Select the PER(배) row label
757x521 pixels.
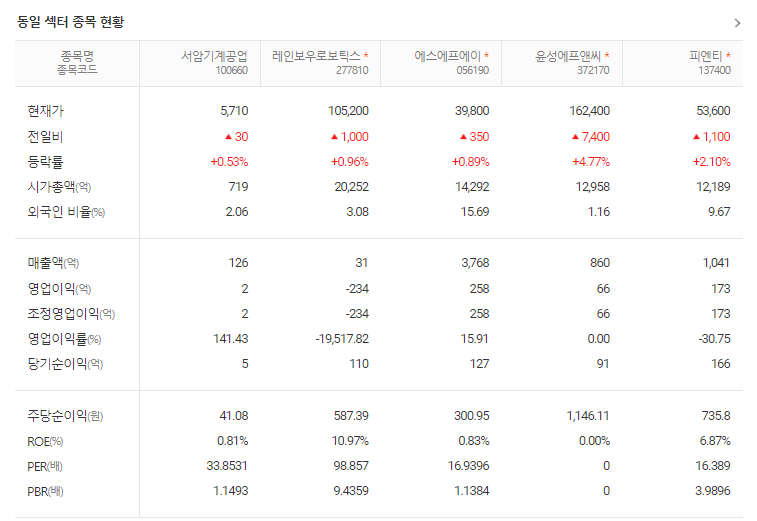[45, 466]
